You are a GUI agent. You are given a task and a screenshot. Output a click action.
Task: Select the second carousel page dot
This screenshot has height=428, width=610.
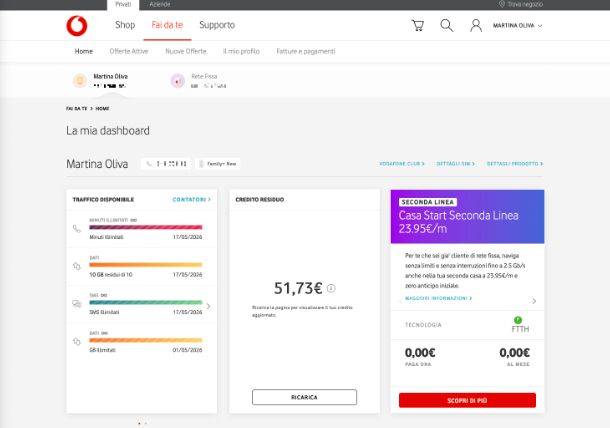[x=145, y=423]
